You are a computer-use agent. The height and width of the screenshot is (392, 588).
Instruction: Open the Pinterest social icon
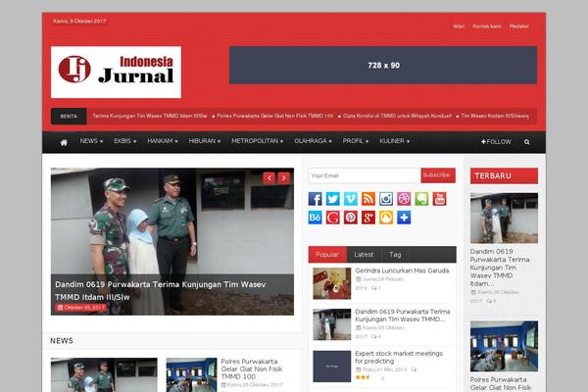(351, 218)
